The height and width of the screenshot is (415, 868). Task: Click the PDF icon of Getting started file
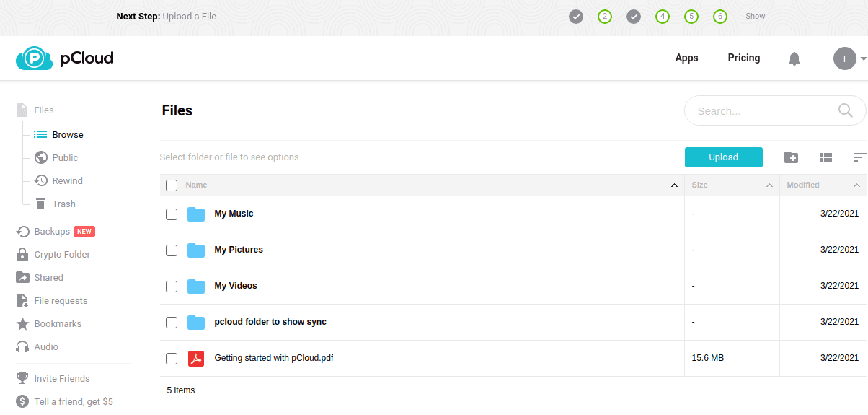tap(196, 358)
